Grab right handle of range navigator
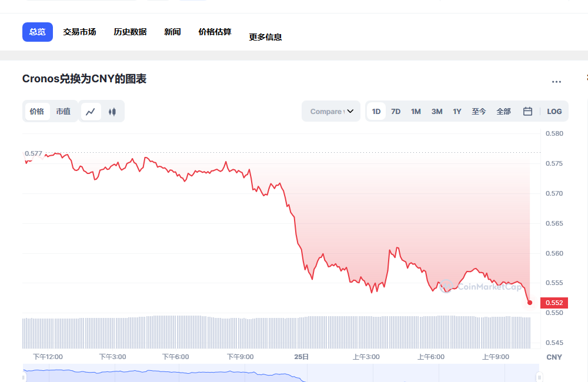The height and width of the screenshot is (382, 588). 539,377
